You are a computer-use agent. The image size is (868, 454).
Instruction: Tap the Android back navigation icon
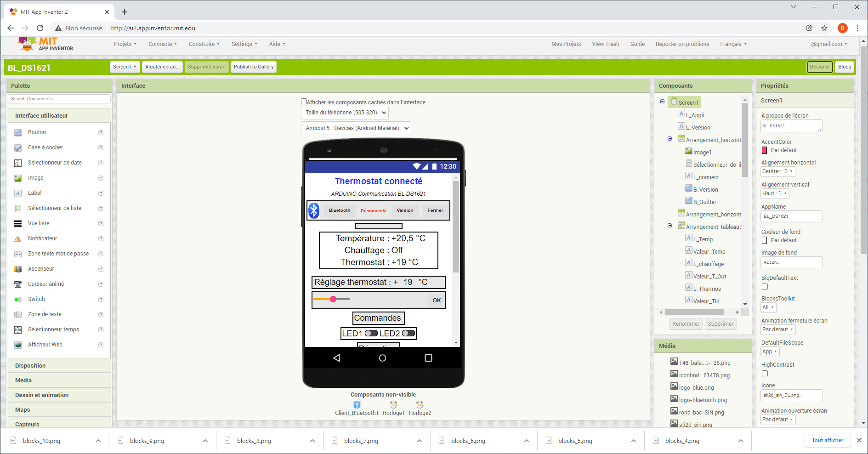coord(337,358)
